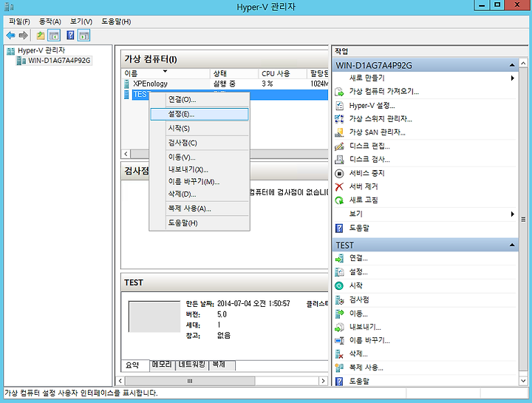Click the blue help toolbar icon
The width and height of the screenshot is (532, 403).
(x=70, y=35)
